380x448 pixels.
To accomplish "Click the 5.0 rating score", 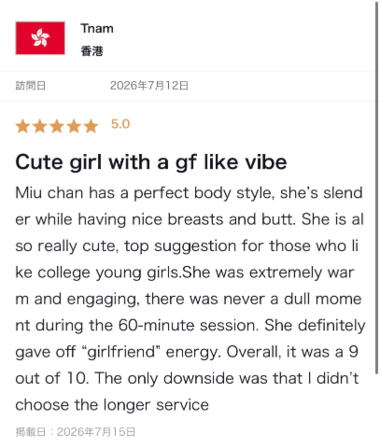I will (120, 124).
